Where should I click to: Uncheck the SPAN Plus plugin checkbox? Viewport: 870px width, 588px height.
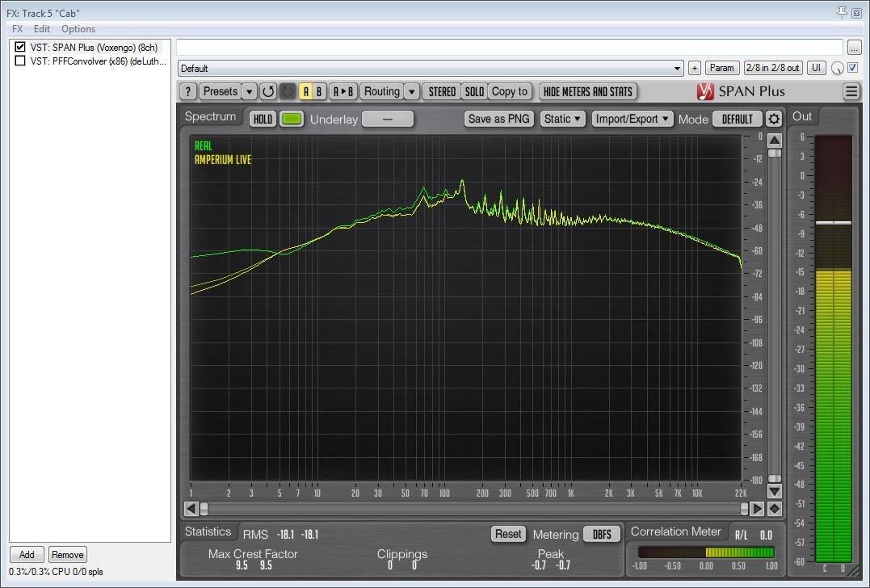coord(21,47)
